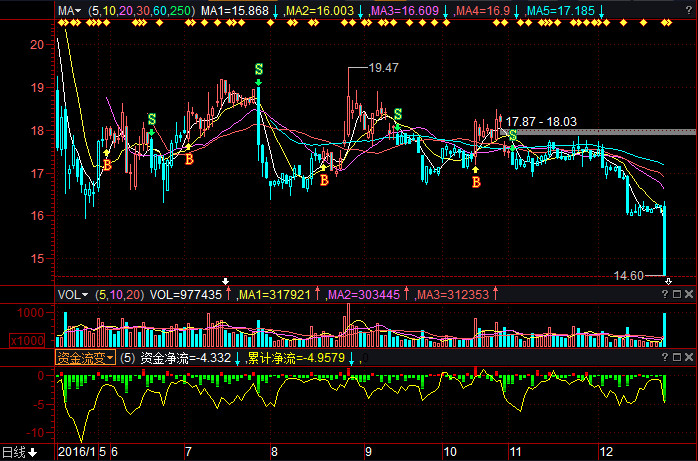Open the VOL indicator dropdown

(x=72, y=295)
